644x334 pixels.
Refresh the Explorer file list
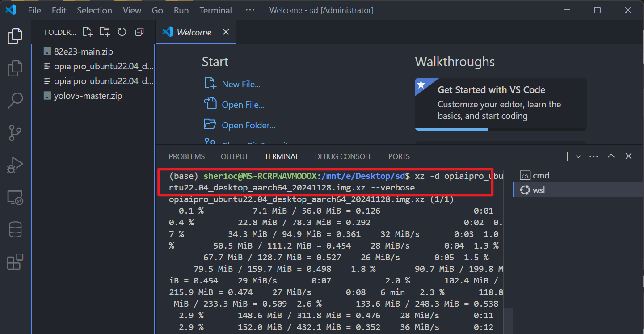click(122, 32)
